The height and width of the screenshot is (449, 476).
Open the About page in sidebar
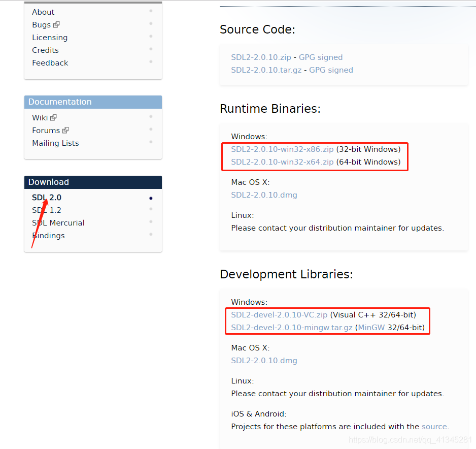click(43, 12)
